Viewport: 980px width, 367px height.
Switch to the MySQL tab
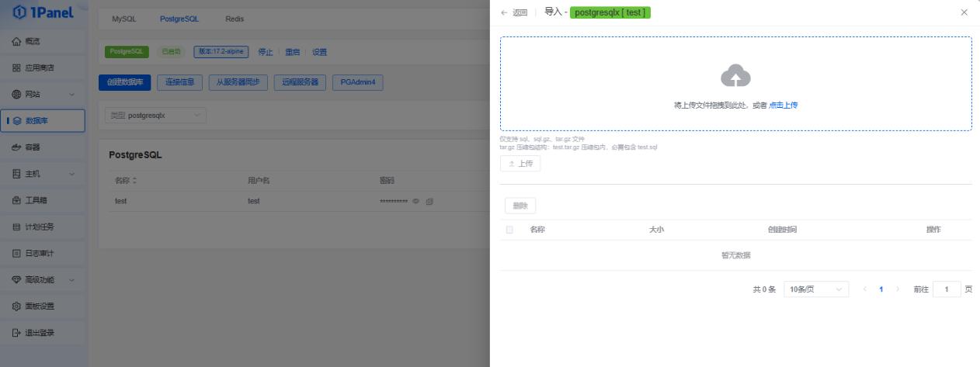pos(123,19)
